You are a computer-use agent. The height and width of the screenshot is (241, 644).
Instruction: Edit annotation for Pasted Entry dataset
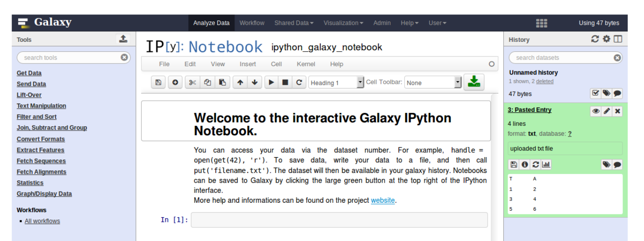(x=617, y=165)
